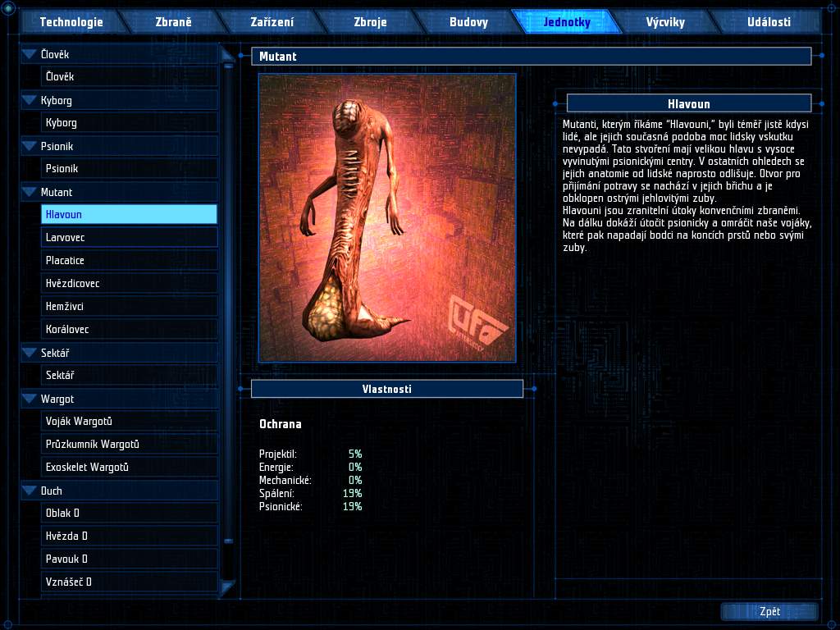Viewport: 840px width, 630px height.
Task: Click the list scroll-down arrow
Action: pos(227,588)
